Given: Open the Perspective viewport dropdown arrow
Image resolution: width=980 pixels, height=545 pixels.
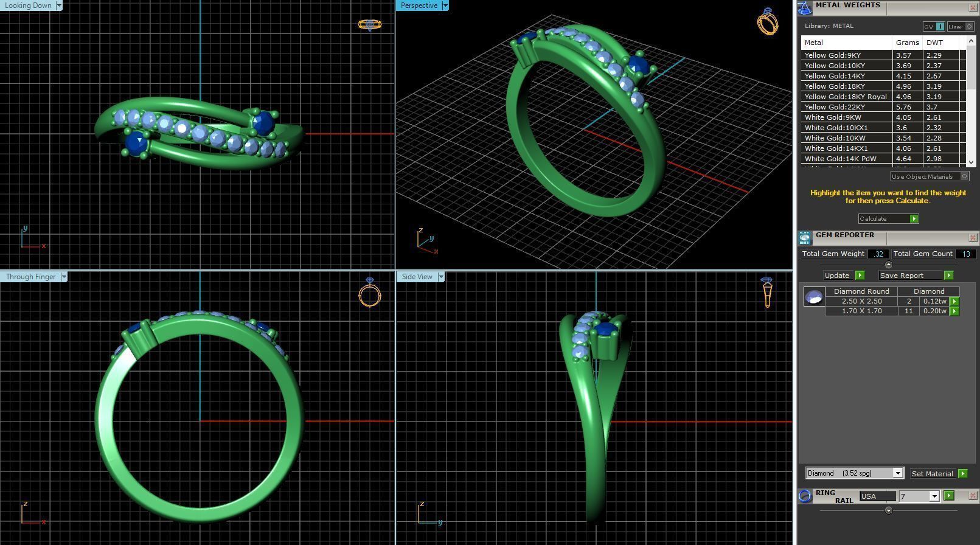Looking at the screenshot, I should pyautogui.click(x=445, y=5).
